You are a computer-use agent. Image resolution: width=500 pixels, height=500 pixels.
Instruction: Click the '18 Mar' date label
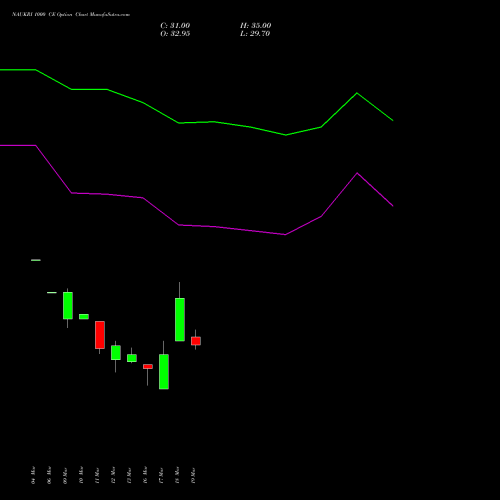(177, 475)
